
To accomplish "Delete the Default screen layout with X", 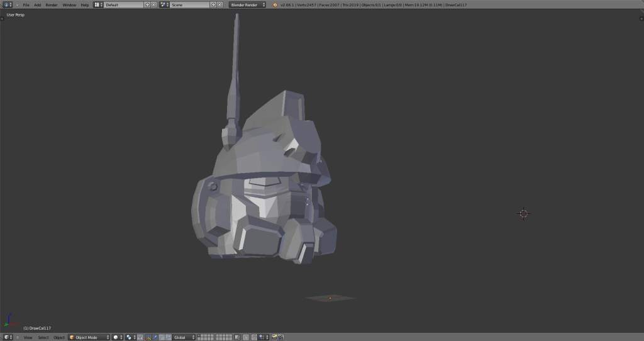I will 153,4.
